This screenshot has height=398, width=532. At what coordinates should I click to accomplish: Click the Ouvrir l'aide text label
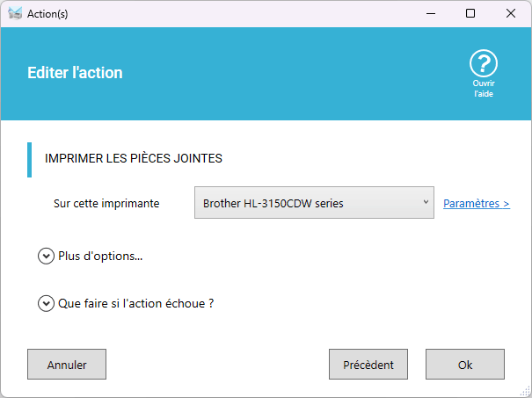(x=484, y=89)
